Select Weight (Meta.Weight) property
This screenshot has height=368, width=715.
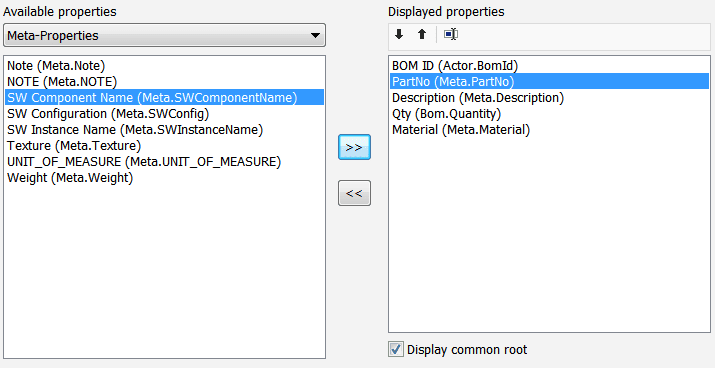[x=165, y=177]
